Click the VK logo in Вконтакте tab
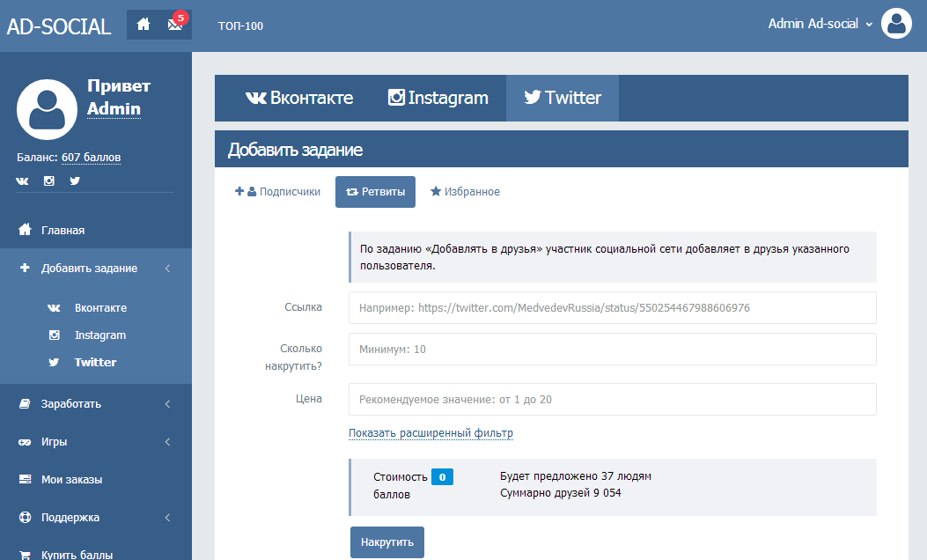The image size is (927, 560). pos(256,98)
